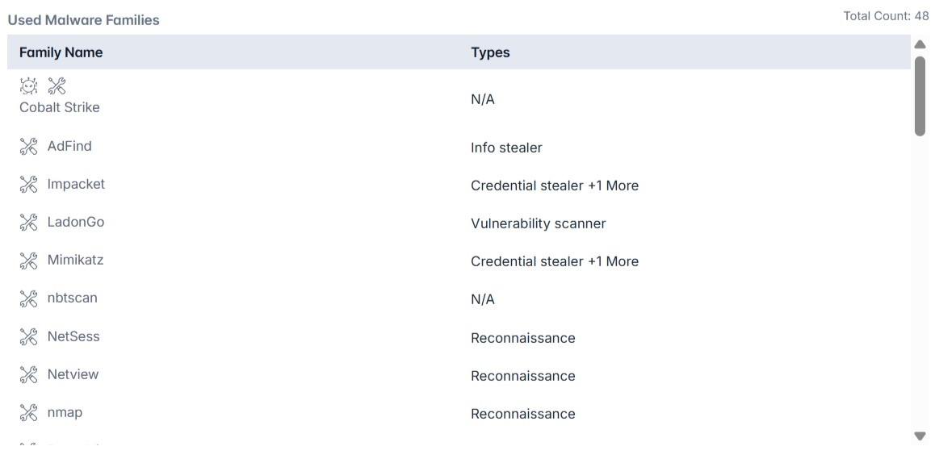Open the Mimikatz family name
936x463 pixels.
click(75, 261)
